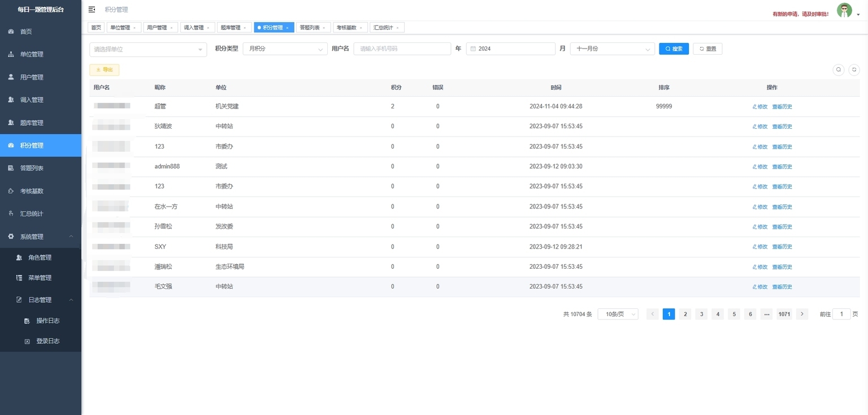Image resolution: width=868 pixels, height=415 pixels.
Task: Switch to the 答题列表 tab
Action: [310, 28]
